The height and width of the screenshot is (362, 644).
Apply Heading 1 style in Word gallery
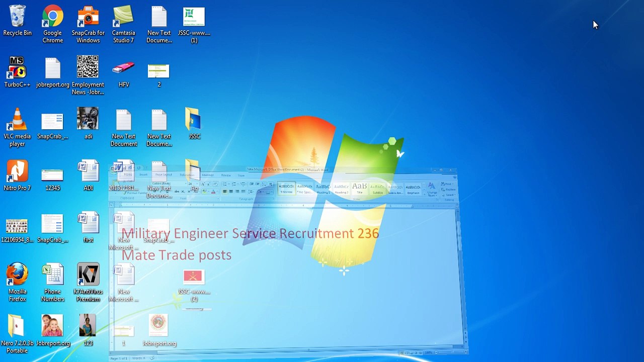tap(323, 189)
